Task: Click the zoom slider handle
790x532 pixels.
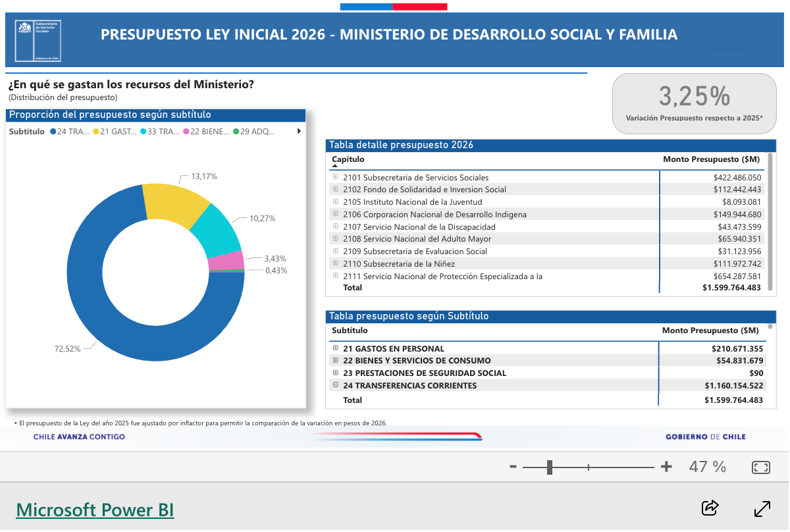Action: (550, 467)
